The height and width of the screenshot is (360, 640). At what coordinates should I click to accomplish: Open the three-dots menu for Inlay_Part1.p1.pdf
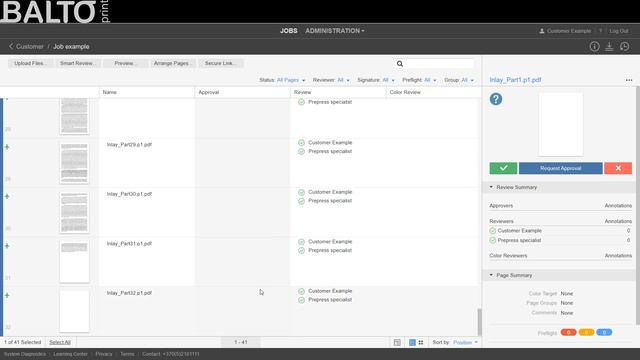629,80
